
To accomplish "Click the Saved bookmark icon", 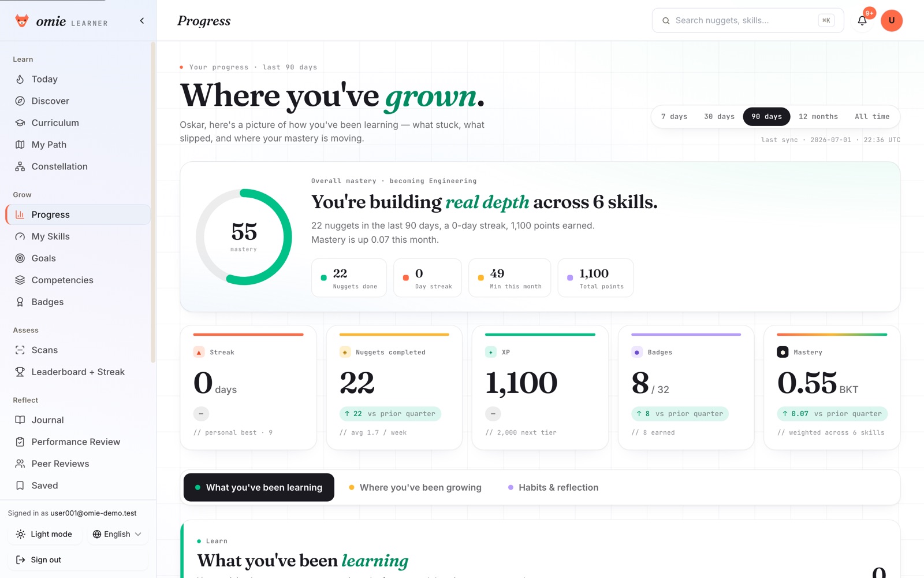I will [x=20, y=486].
